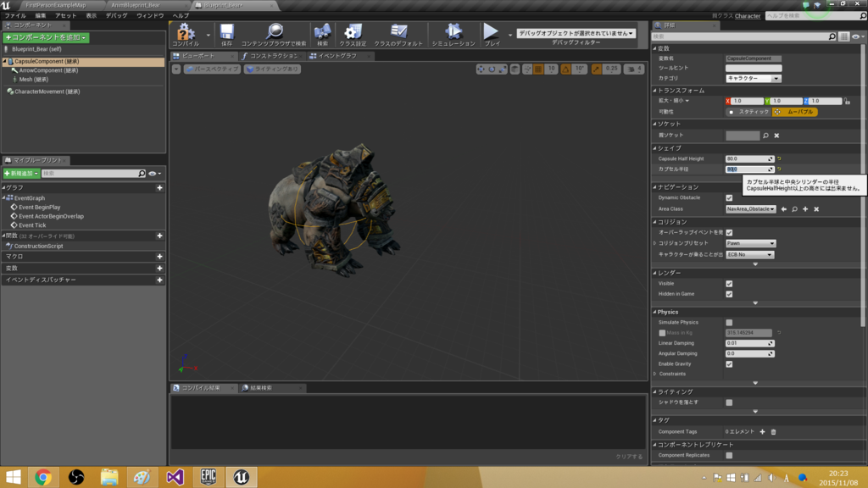This screenshot has height=488, width=868.
Task: Select the translate gizmo tool in viewport
Action: (x=481, y=69)
